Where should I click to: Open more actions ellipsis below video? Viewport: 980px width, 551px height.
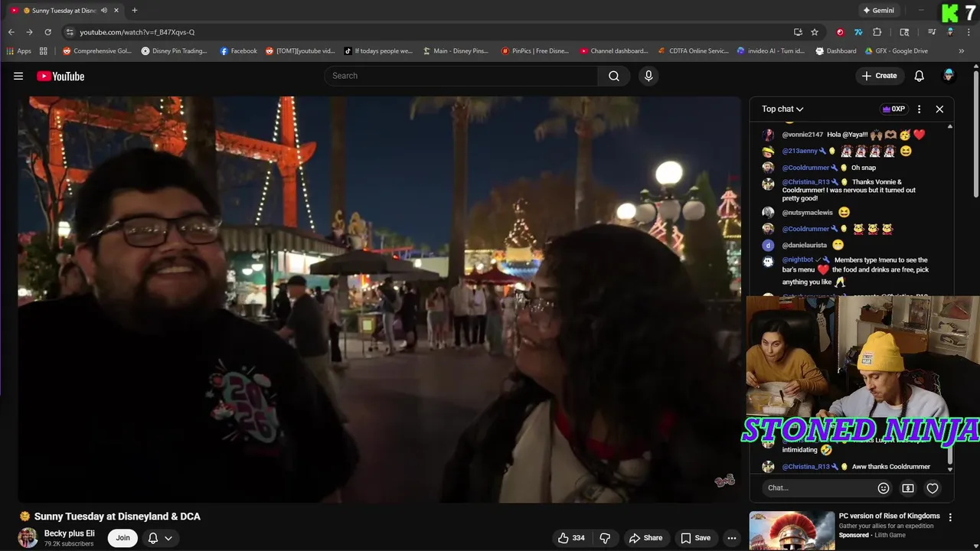point(732,538)
